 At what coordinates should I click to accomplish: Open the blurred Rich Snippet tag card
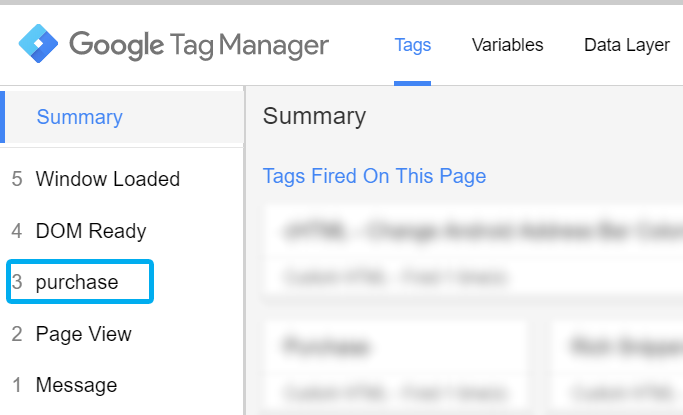(x=617, y=365)
